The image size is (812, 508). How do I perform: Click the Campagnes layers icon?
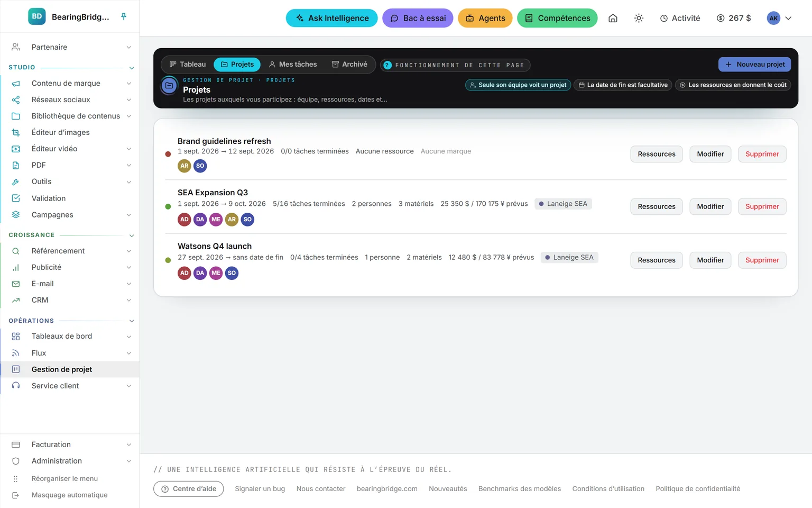coord(16,214)
